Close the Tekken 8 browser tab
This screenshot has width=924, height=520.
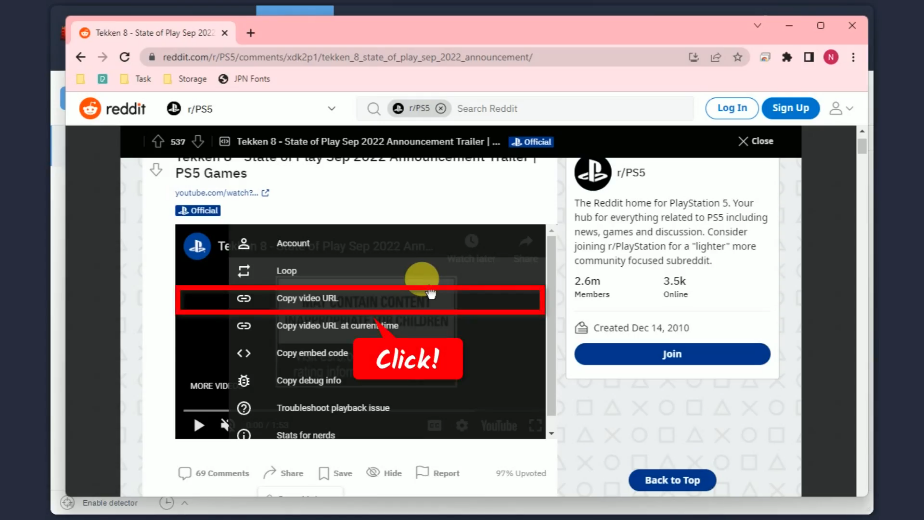pyautogui.click(x=225, y=33)
